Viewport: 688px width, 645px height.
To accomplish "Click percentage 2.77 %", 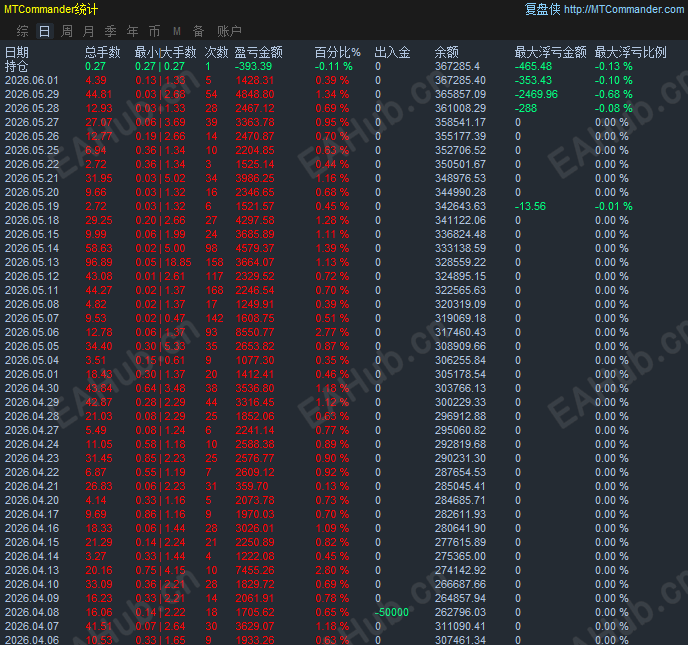I will (332, 333).
